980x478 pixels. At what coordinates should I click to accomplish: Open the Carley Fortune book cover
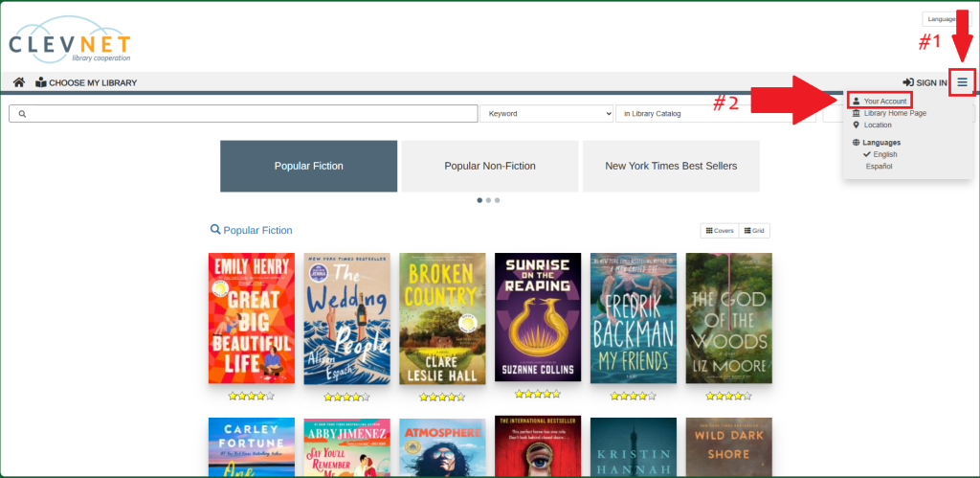(x=252, y=447)
